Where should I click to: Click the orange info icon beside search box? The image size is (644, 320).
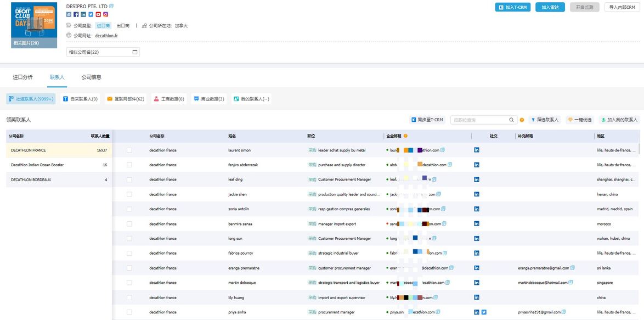click(522, 120)
